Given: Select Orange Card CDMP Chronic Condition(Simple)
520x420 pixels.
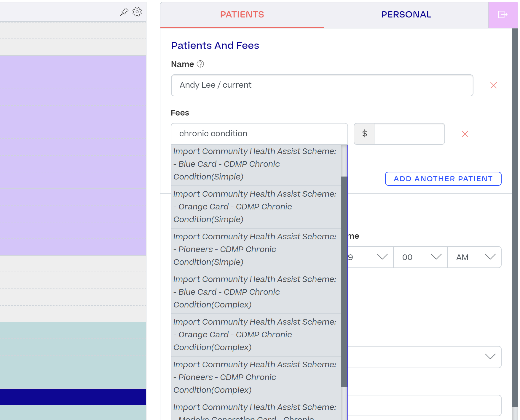Looking at the screenshot, I should click(256, 207).
